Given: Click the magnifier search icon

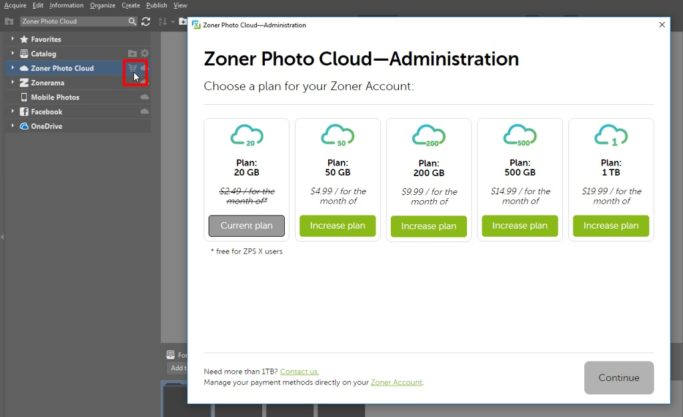Looking at the screenshot, I should [132, 21].
